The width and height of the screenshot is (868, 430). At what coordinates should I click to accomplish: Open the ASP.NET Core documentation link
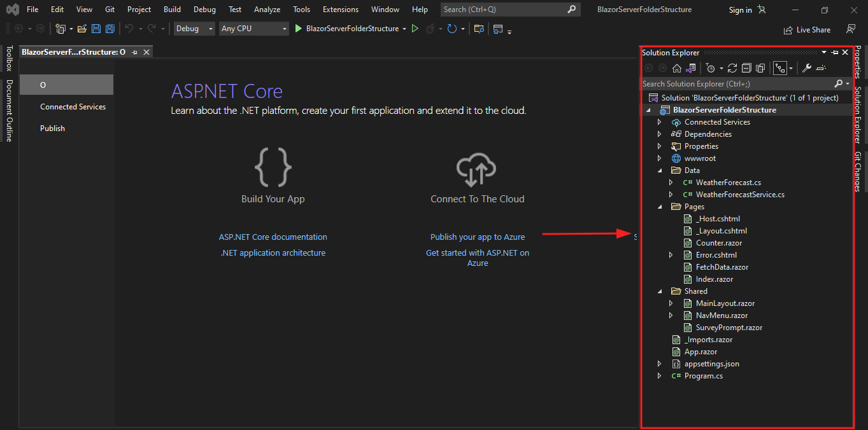coord(273,237)
